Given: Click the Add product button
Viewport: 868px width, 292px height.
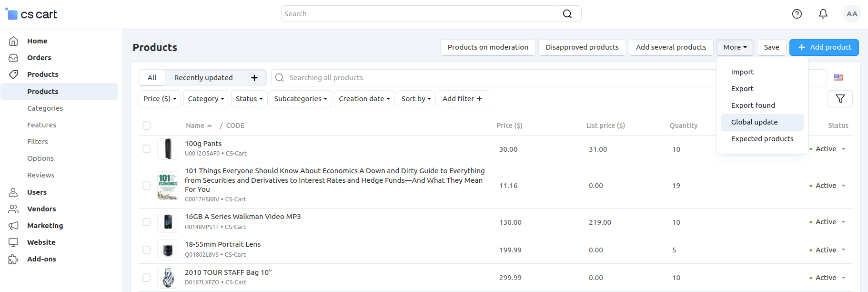Looking at the screenshot, I should coord(824,47).
